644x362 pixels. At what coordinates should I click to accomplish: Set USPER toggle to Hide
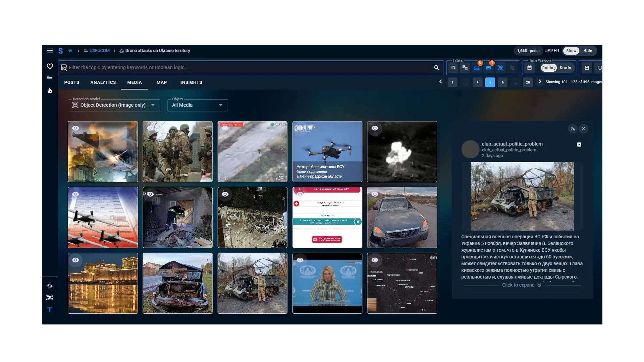[587, 51]
